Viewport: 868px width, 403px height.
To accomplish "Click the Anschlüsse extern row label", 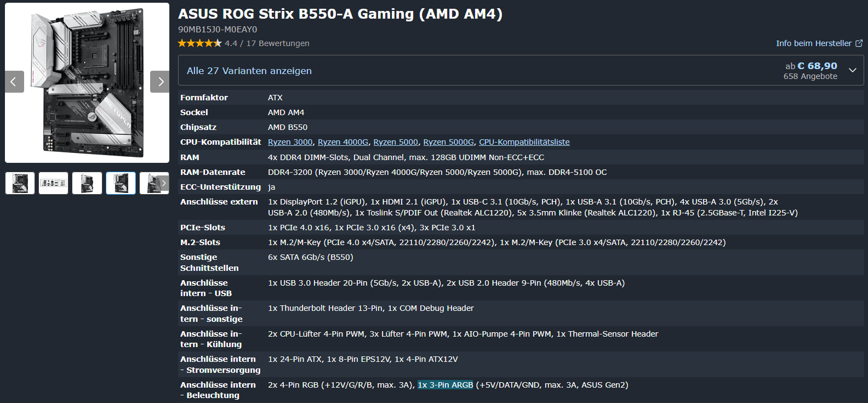I will (219, 202).
